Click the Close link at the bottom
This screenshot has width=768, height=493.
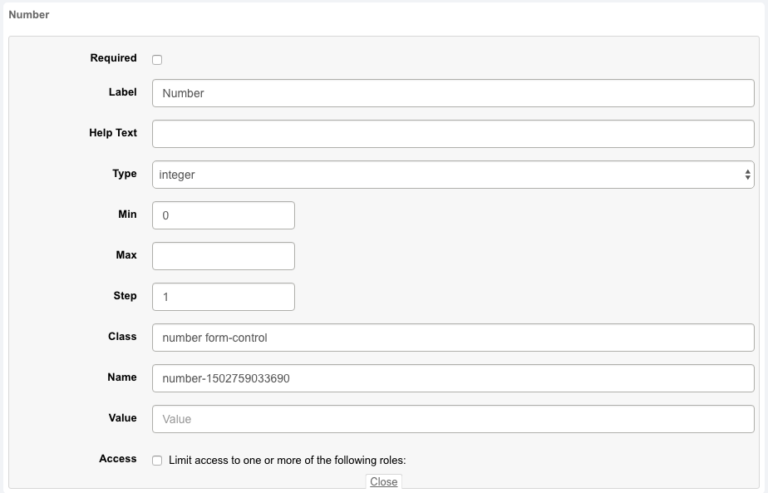coord(384,482)
